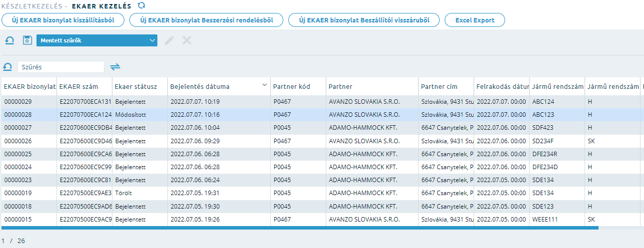Reset saved filter with the undo arrow icon
The height and width of the screenshot is (248, 644).
pyautogui.click(x=9, y=40)
